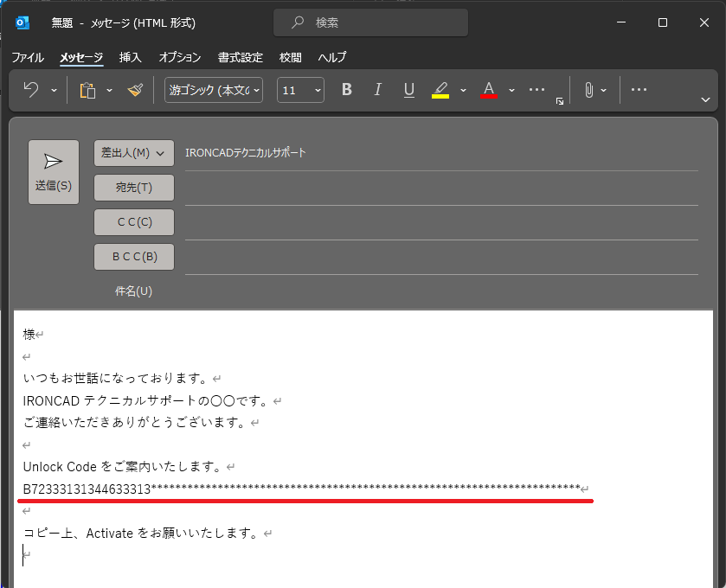Click the Paste clipboard icon
Image resolution: width=726 pixels, height=588 pixels.
(x=87, y=90)
